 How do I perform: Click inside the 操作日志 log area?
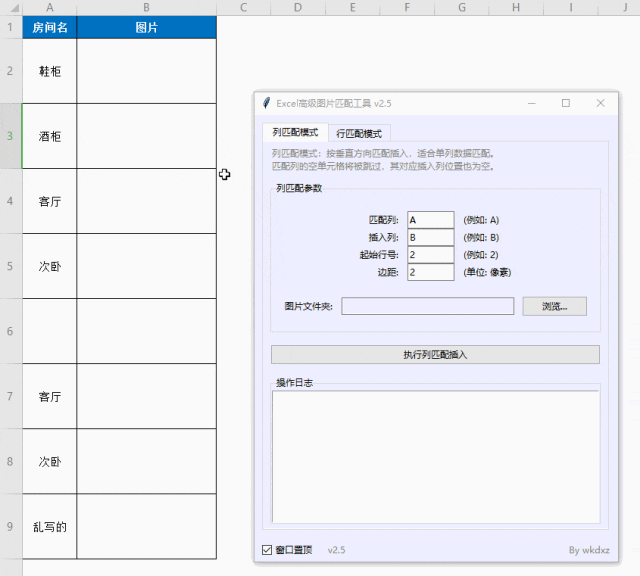coord(436,457)
